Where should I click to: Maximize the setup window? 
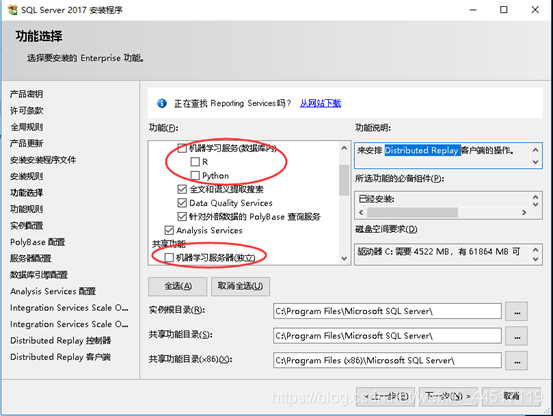coord(504,10)
